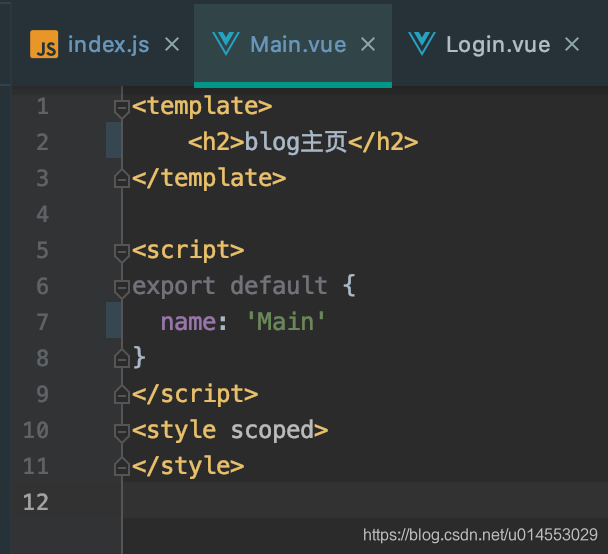Click line number 7 in the gutter
The width and height of the screenshot is (608, 554).
click(43, 322)
